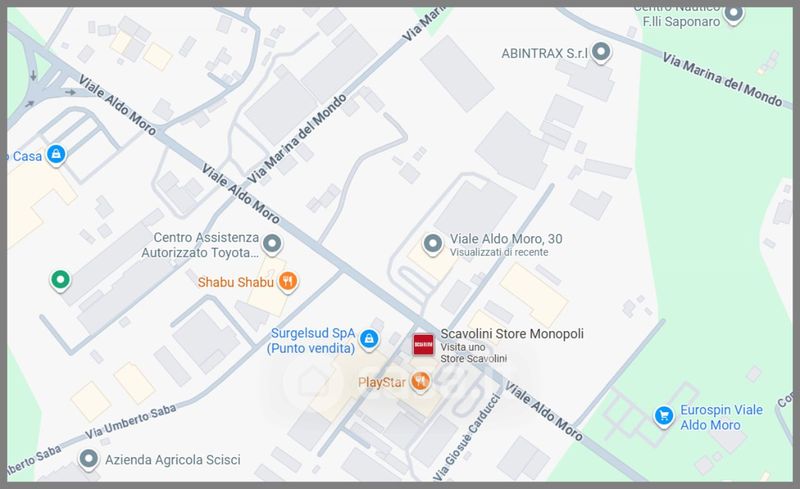Click the Eurospin shopping cart pin
Screen dimensions: 800x489
[x=664, y=415]
